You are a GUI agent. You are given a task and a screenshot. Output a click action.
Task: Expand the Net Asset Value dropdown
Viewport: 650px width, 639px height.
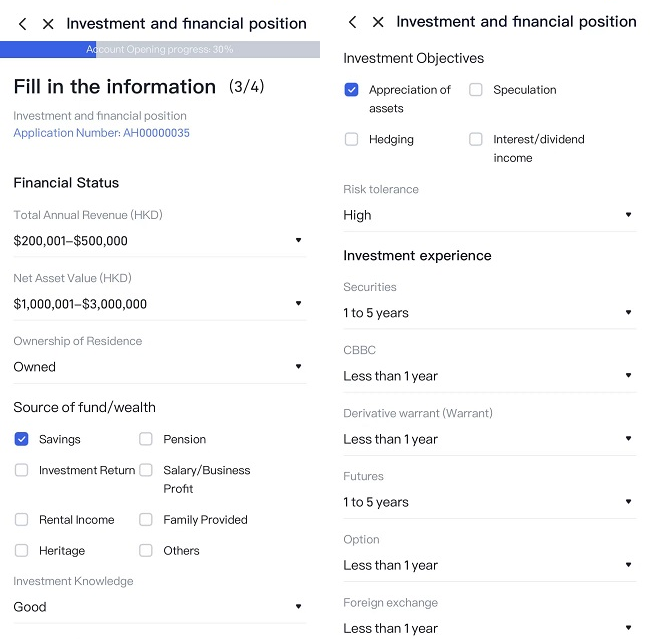click(160, 304)
